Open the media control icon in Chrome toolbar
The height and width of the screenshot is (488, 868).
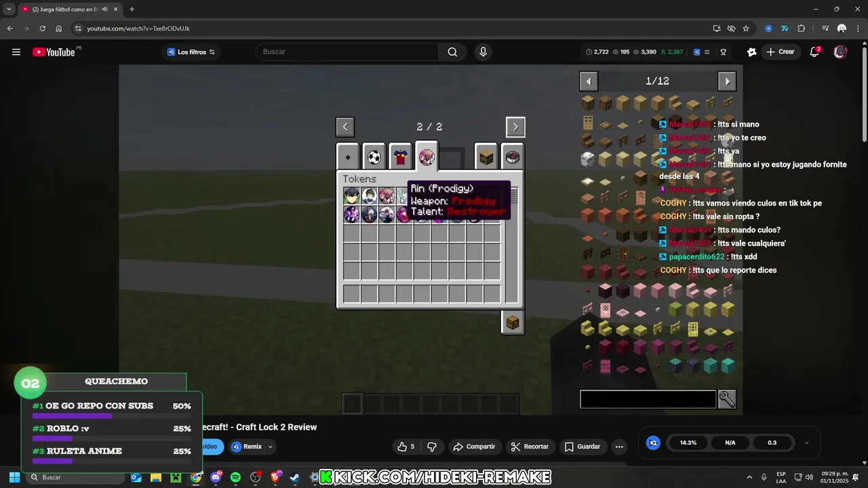pos(825,28)
